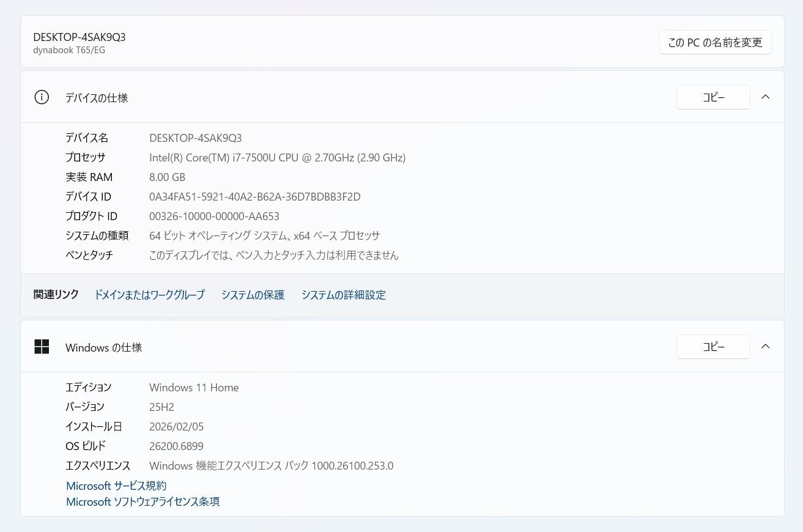Select the product ID value 00326-10000-00000-AA653
The height and width of the screenshot is (532, 803).
[x=214, y=216]
